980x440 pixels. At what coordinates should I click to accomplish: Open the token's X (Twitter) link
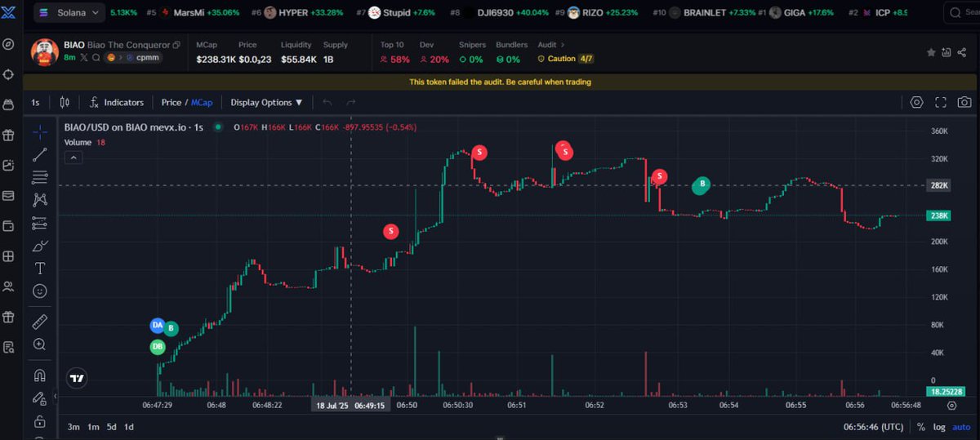[x=84, y=58]
